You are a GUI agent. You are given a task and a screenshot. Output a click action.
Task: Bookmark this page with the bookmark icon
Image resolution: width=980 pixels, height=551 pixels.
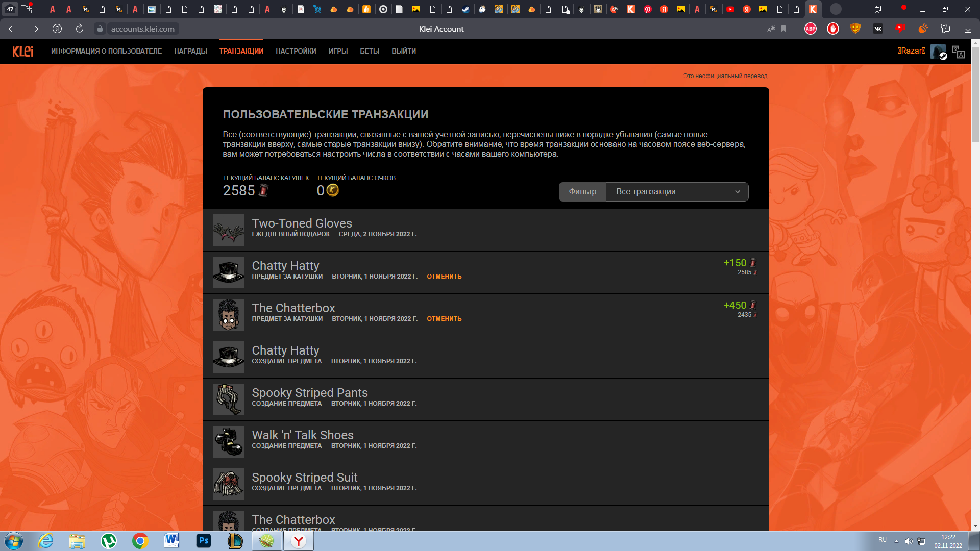[x=783, y=29]
